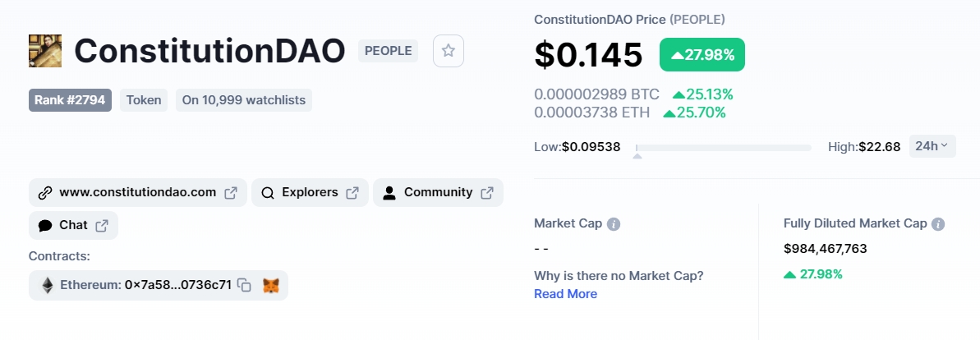
Task: Copy the Ethereum contract address
Action: point(244,285)
